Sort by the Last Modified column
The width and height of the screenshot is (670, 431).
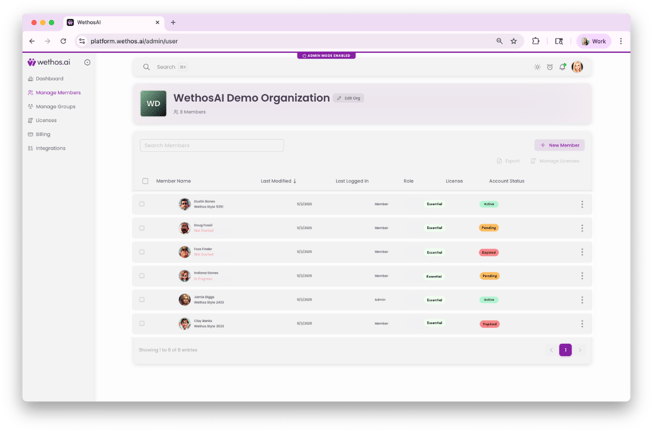tap(278, 182)
